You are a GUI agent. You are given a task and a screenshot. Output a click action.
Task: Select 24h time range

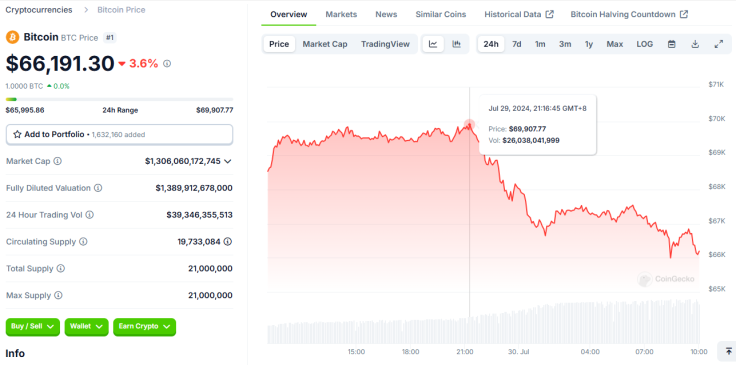pos(491,44)
